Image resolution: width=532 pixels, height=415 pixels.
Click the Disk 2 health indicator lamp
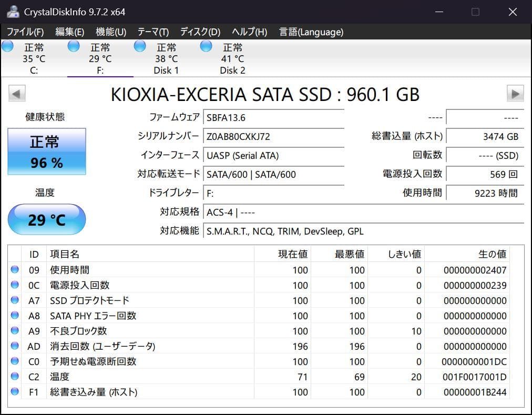206,46
